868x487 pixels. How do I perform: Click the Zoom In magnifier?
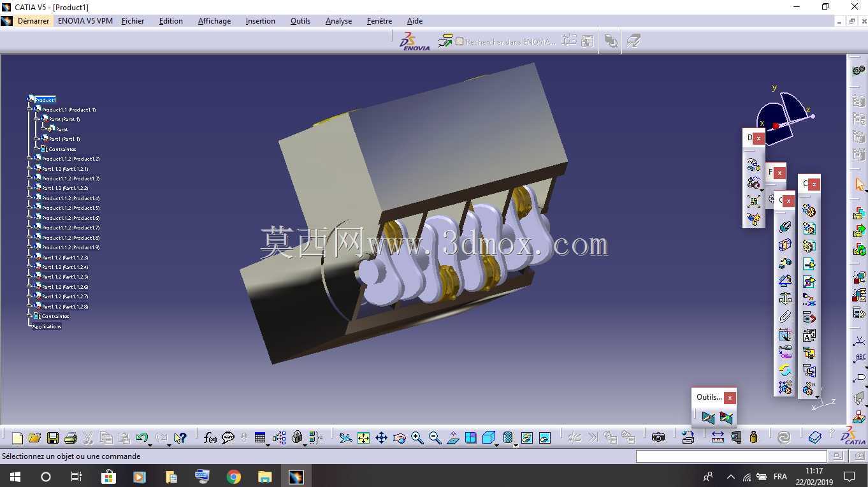pos(417,438)
